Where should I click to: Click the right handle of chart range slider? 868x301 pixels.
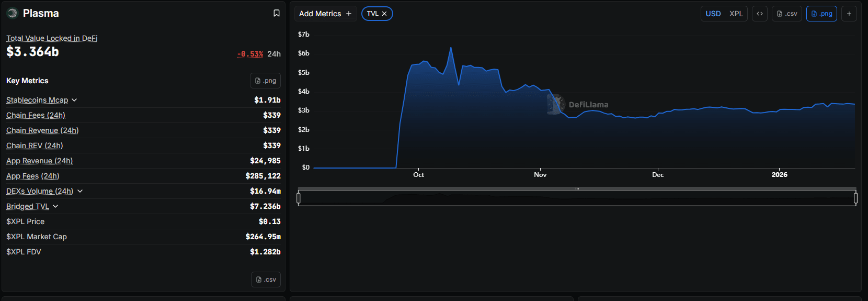[856, 198]
